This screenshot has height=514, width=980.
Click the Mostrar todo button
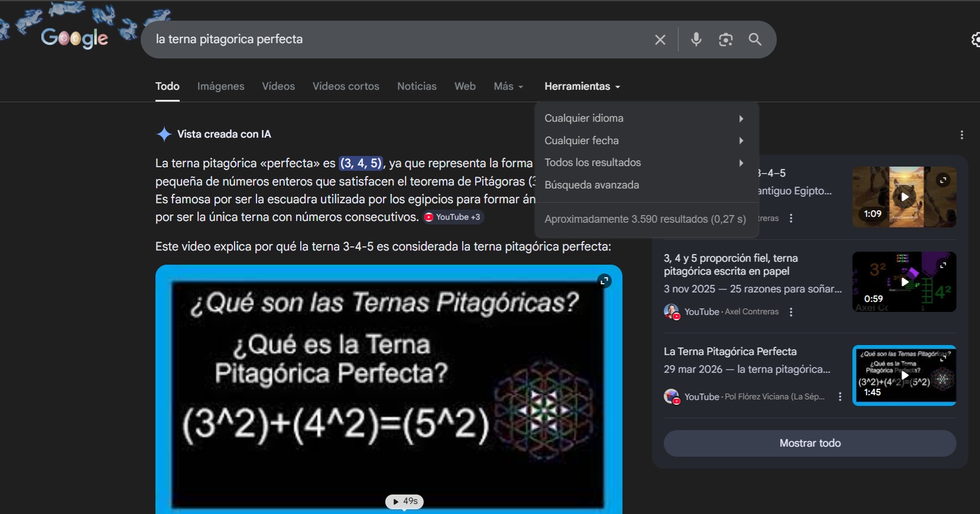[x=810, y=443]
